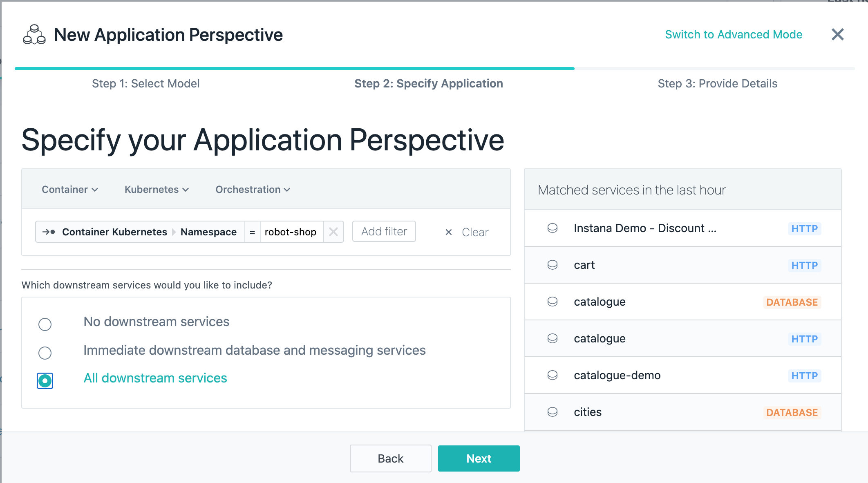The height and width of the screenshot is (483, 868).
Task: Click the service icon beside cart
Action: [553, 265]
